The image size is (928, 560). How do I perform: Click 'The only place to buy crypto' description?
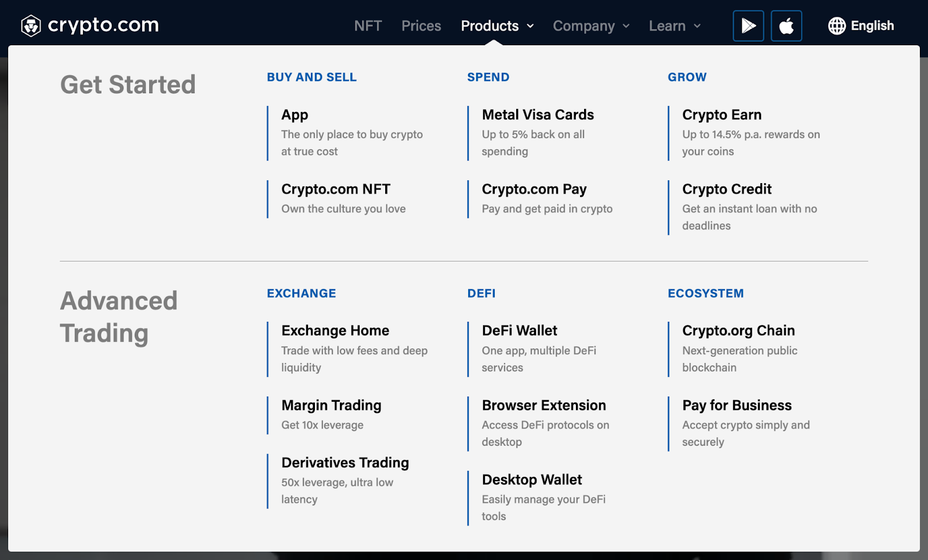pos(352,143)
